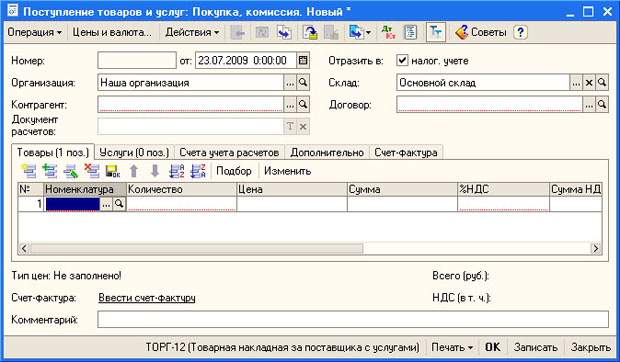The width and height of the screenshot is (620, 362).
Task: Click the greyed document with arrow icon
Action: tap(331, 32)
